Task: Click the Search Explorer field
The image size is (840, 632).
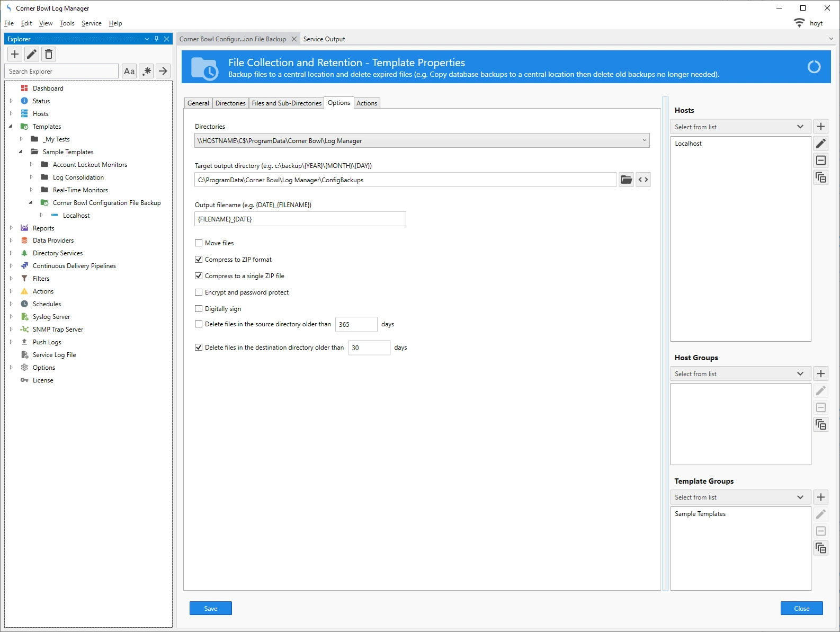Action: 61,71
